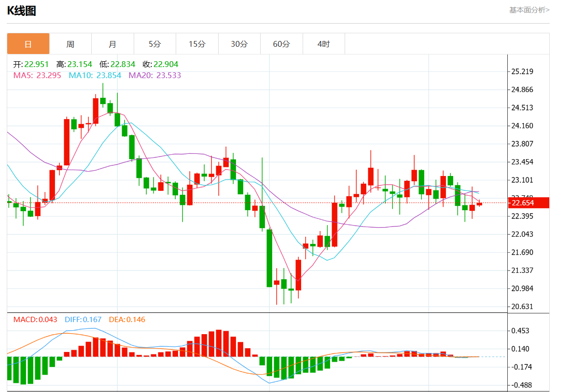This screenshot has height=392, width=571.
Task: Click the 25.219 price axis label
Action: pos(522,72)
